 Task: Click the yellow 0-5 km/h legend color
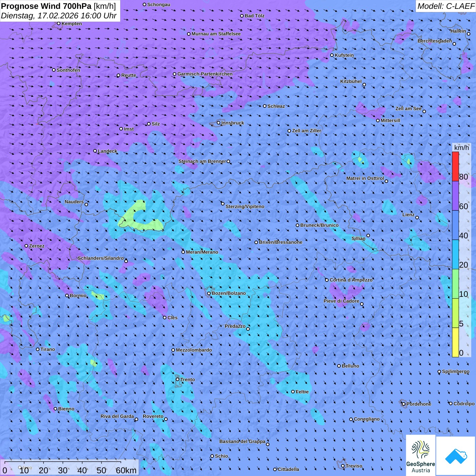click(455, 342)
